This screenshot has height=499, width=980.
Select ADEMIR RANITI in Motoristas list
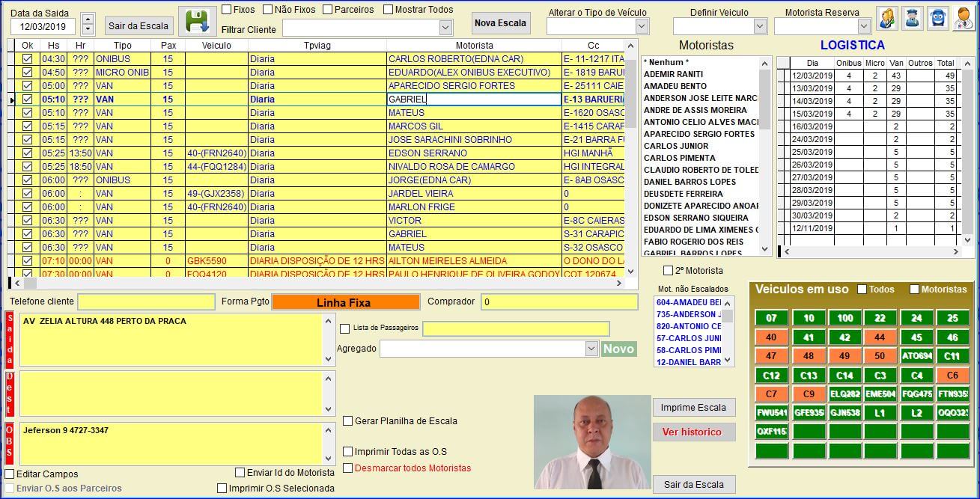(x=674, y=74)
